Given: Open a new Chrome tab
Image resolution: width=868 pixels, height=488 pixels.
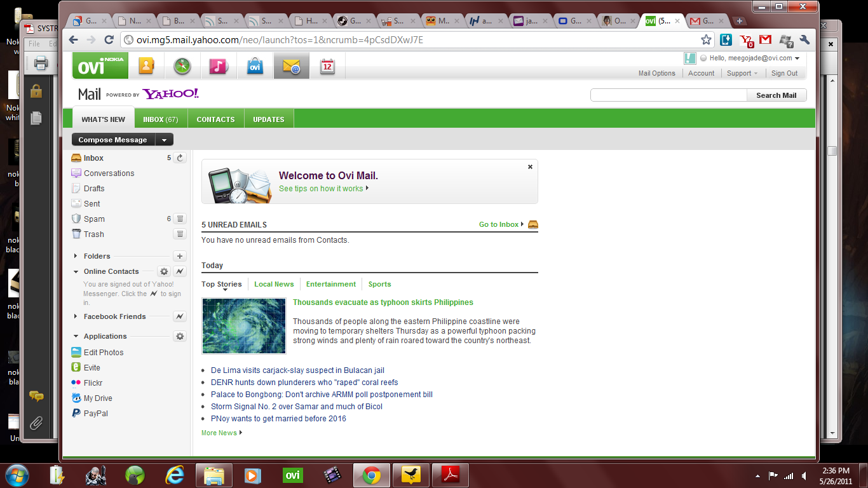Looking at the screenshot, I should tap(740, 21).
